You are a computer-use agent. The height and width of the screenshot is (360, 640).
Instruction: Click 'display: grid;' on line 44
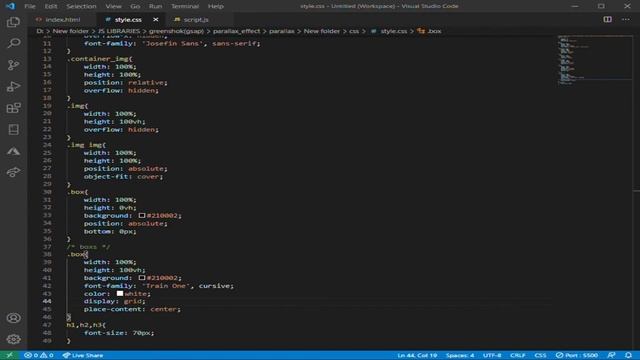(x=115, y=301)
